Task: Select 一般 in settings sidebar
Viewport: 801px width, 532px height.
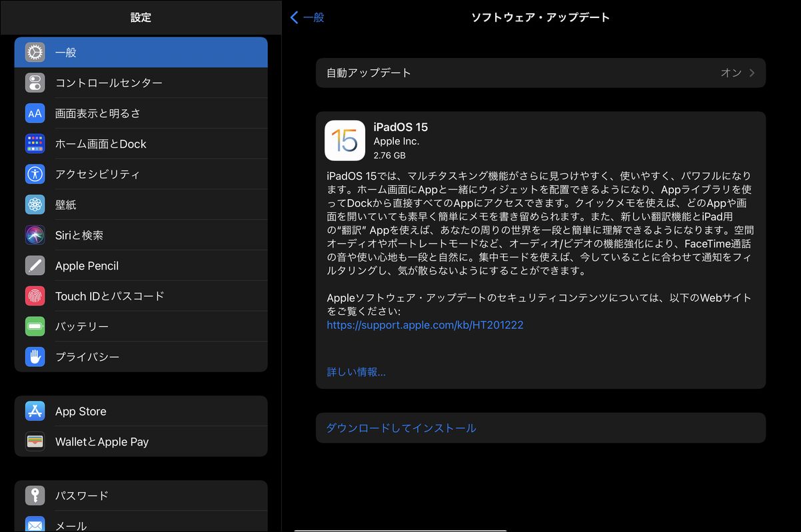Action: (141, 53)
